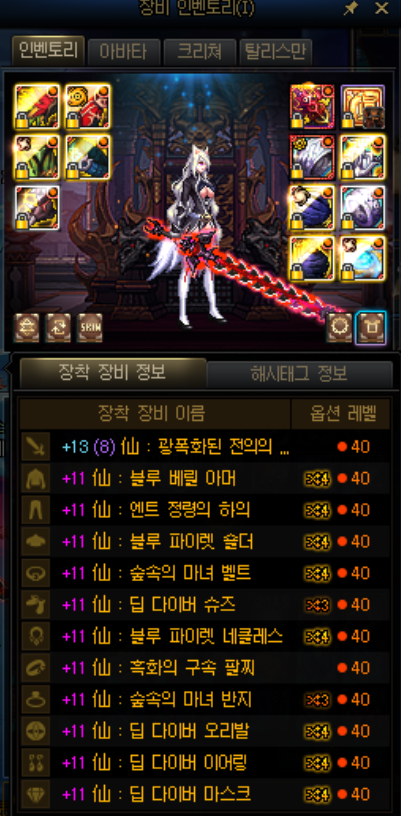The height and width of the screenshot is (816, 401).
Task: Click the 옵션 레벨 column header
Action: click(340, 414)
